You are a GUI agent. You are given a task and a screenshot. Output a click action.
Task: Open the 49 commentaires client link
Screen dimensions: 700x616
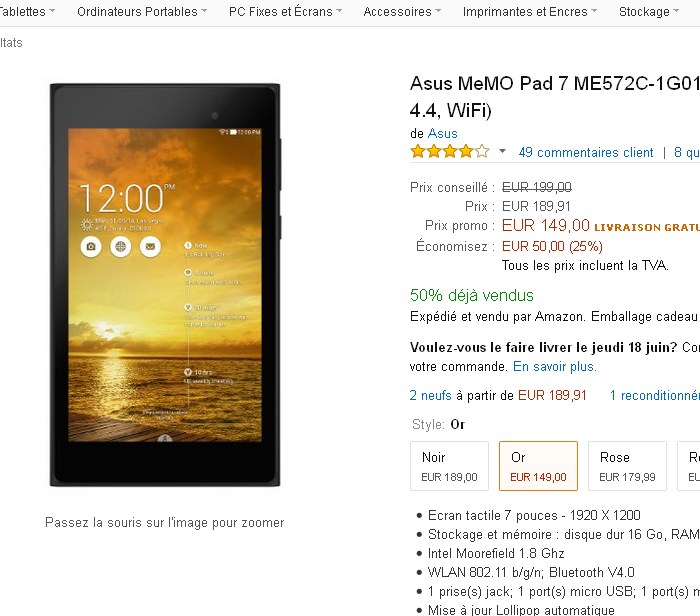pyautogui.click(x=586, y=153)
